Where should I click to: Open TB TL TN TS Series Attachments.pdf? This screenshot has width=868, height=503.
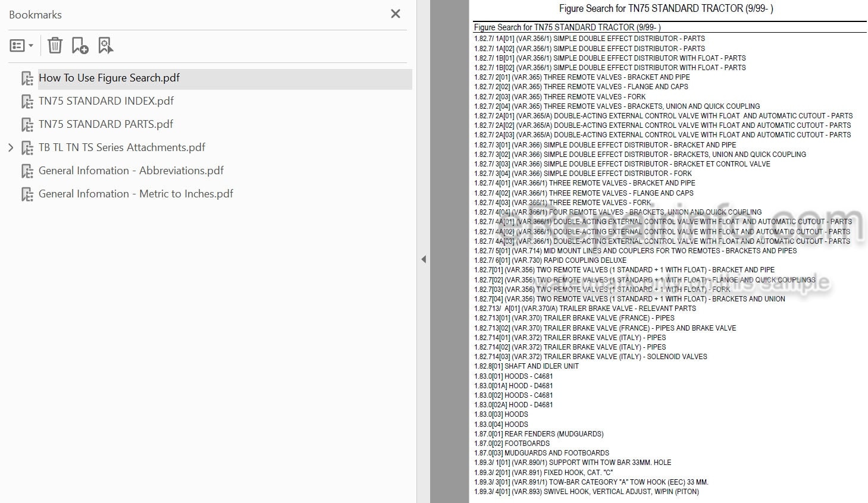click(122, 147)
